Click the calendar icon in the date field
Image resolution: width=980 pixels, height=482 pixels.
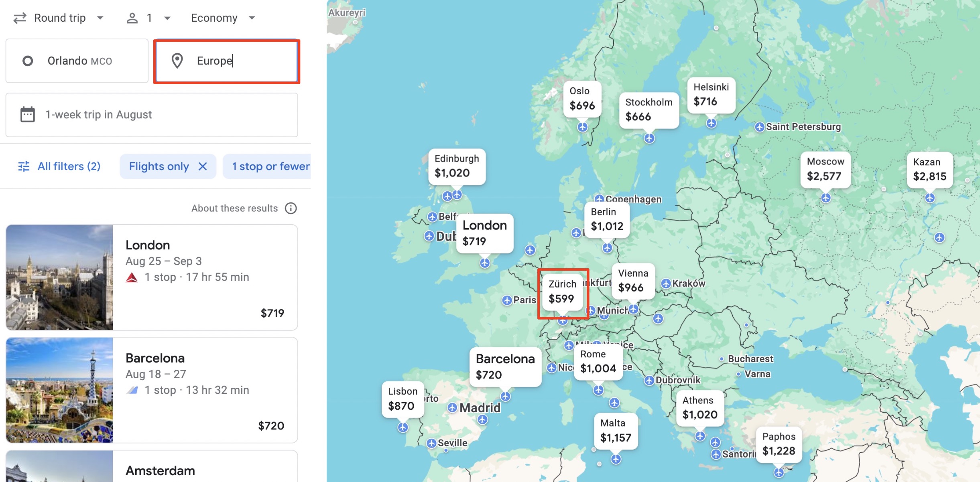[28, 115]
